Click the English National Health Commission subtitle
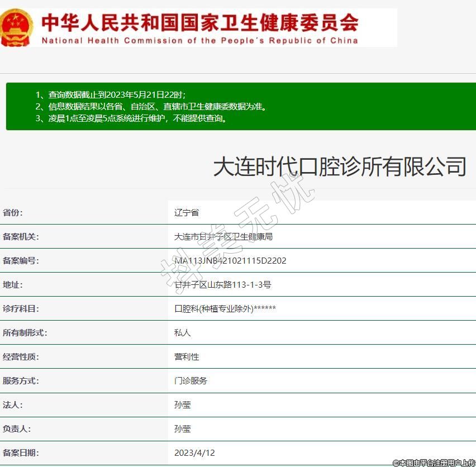Screen dimensions: 476x467 click(199, 41)
